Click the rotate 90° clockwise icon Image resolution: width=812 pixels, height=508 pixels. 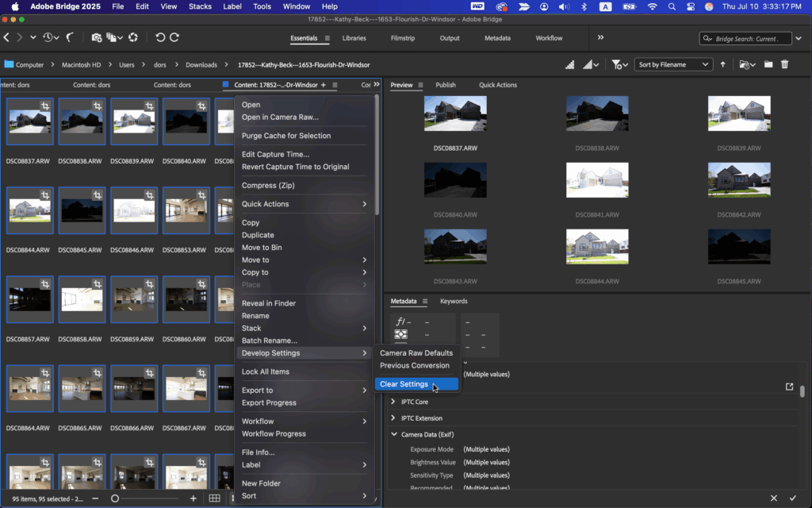point(174,37)
